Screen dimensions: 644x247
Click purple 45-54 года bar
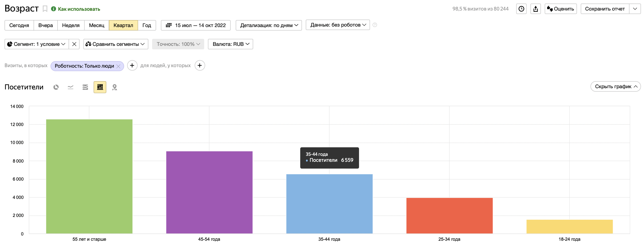[209, 192]
